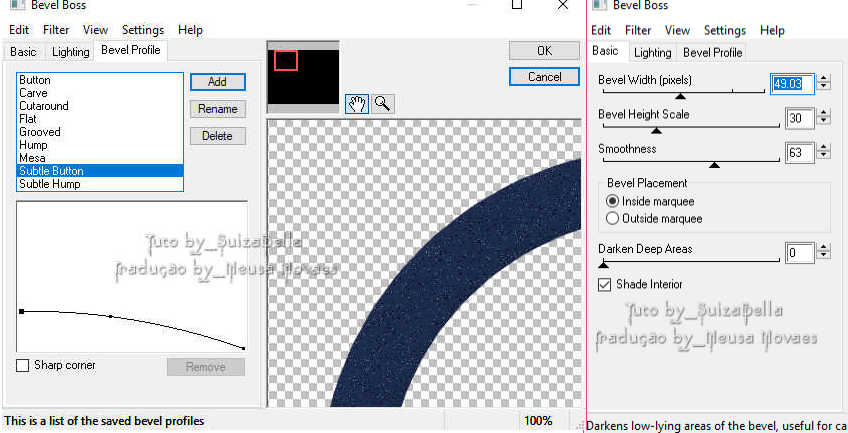Open the View menu in left window
The width and height of the screenshot is (848, 433).
coord(95,30)
